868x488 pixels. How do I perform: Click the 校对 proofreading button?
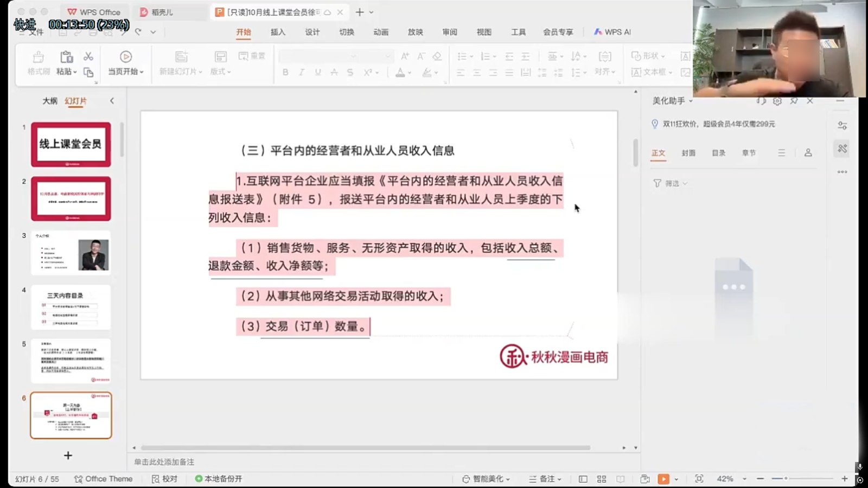click(164, 479)
